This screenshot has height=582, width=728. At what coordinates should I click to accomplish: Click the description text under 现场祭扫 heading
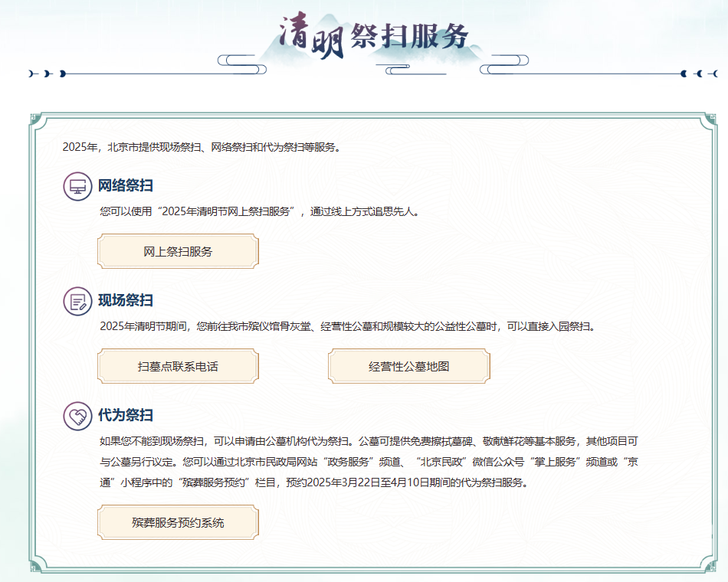pos(347,326)
